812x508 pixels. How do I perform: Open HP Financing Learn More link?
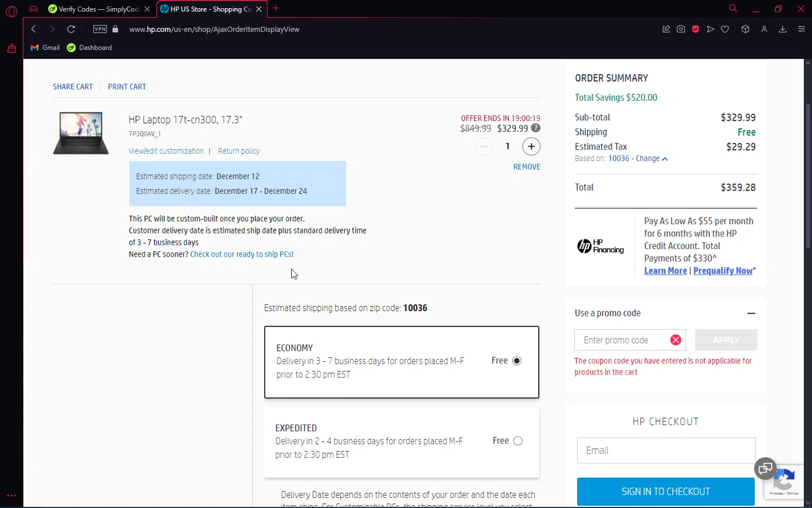tap(665, 271)
